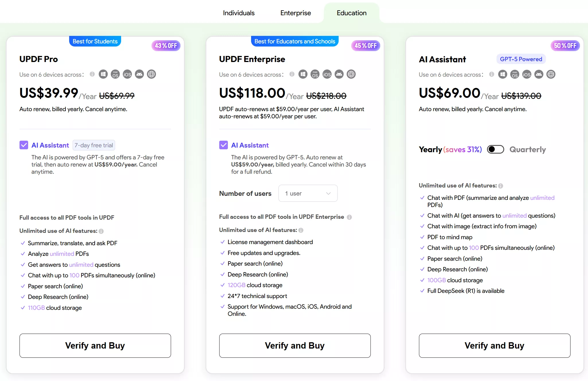This screenshot has width=588, height=381.
Task: Click info icon next to UPDF Enterprise PDF tools
Action: (349, 217)
